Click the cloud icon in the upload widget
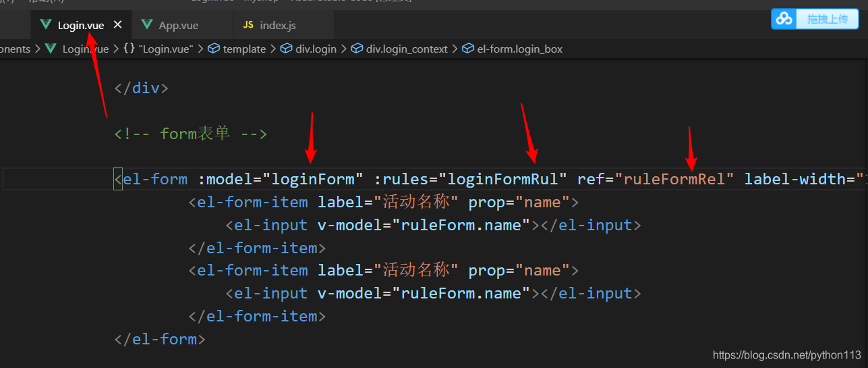The width and height of the screenshot is (868, 368). pos(784,19)
